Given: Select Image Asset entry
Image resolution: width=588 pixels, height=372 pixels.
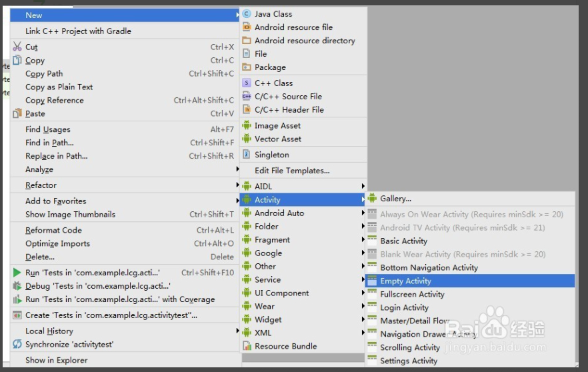Looking at the screenshot, I should [277, 126].
